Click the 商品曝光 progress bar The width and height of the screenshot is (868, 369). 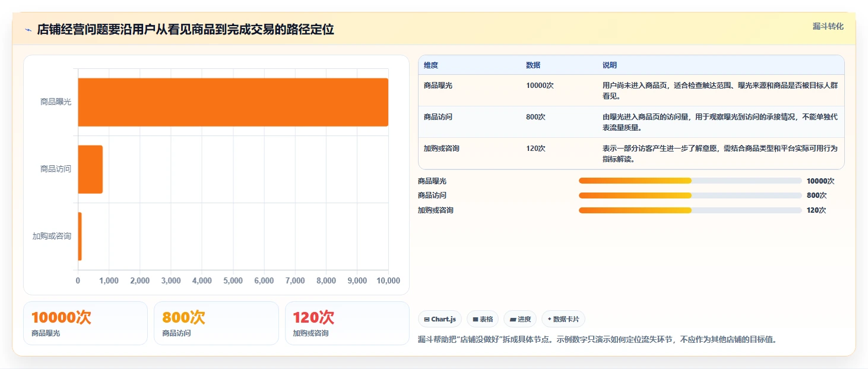[690, 181]
